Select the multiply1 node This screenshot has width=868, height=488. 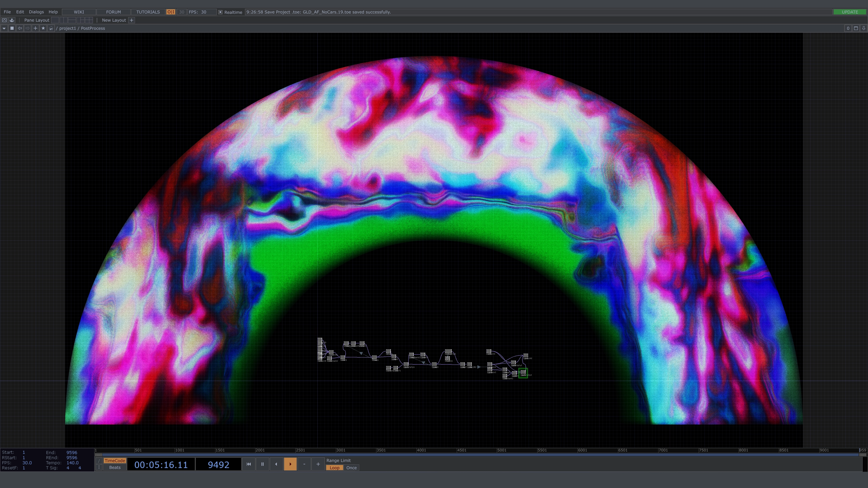click(406, 364)
